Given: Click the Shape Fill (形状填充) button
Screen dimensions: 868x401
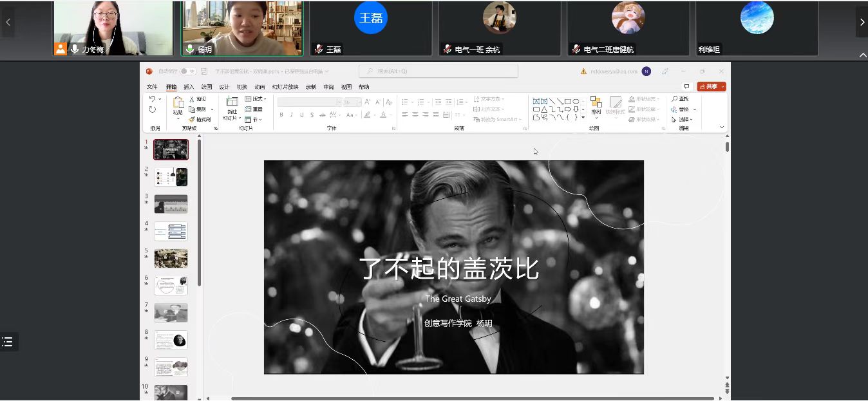Looking at the screenshot, I should click(644, 99).
